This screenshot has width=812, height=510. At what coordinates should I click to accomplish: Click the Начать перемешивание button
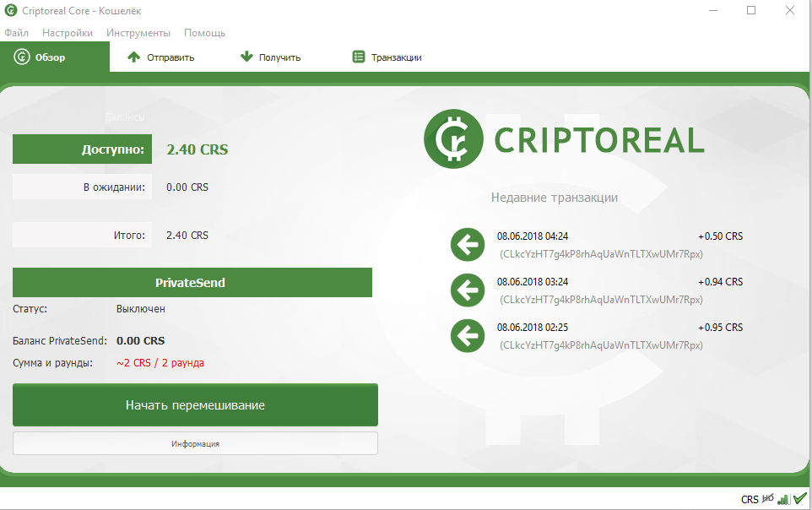(x=195, y=404)
